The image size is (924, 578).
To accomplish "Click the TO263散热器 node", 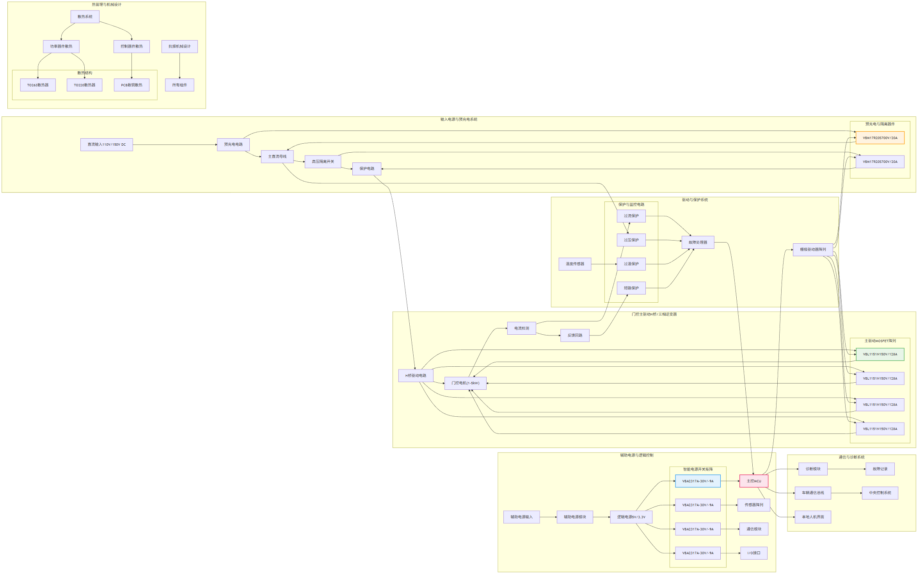I will pyautogui.click(x=38, y=85).
